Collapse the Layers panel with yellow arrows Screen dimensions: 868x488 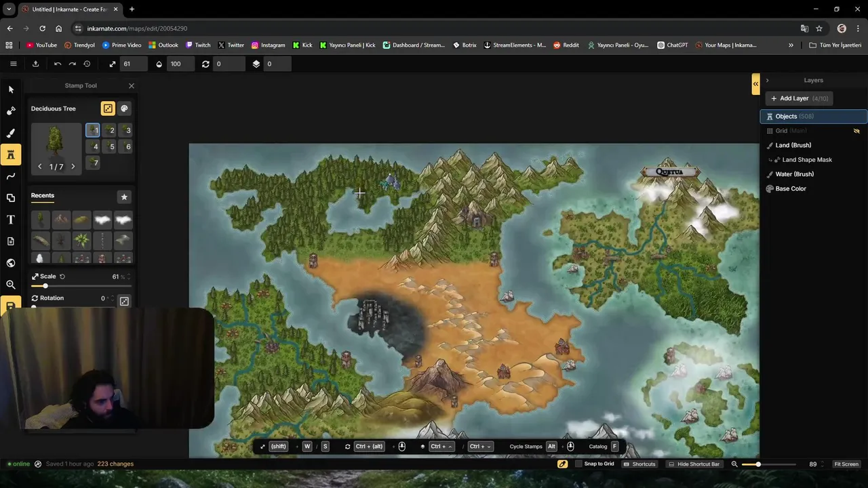pos(755,84)
